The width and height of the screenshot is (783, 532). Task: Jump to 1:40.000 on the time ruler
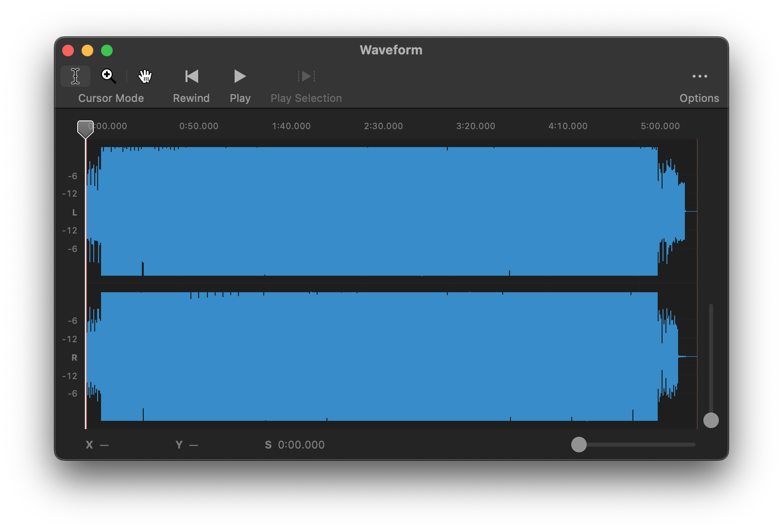point(291,126)
